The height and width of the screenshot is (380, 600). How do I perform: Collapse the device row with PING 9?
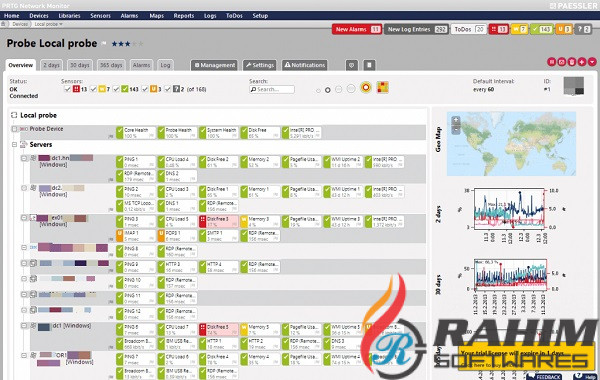click(24, 263)
